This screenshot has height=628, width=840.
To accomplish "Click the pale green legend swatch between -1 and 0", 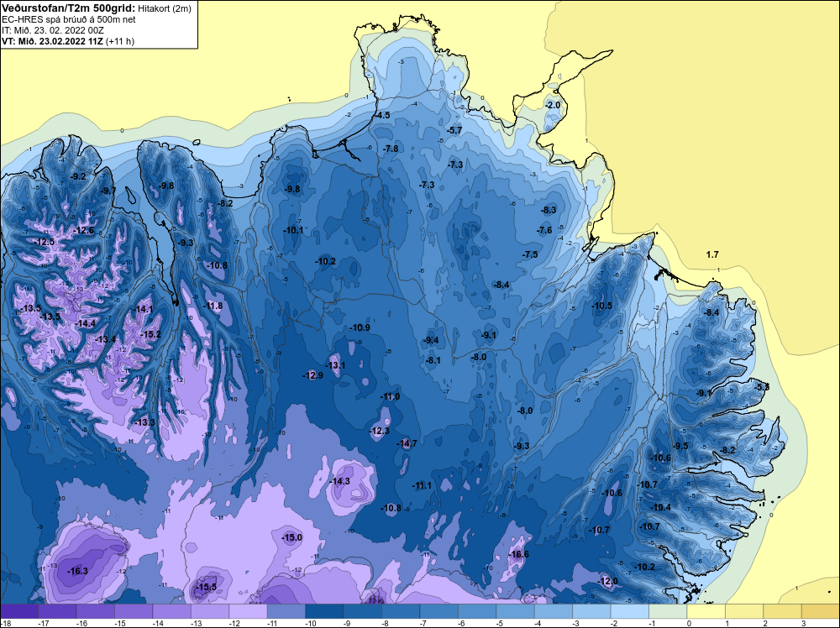I will 668,611.
